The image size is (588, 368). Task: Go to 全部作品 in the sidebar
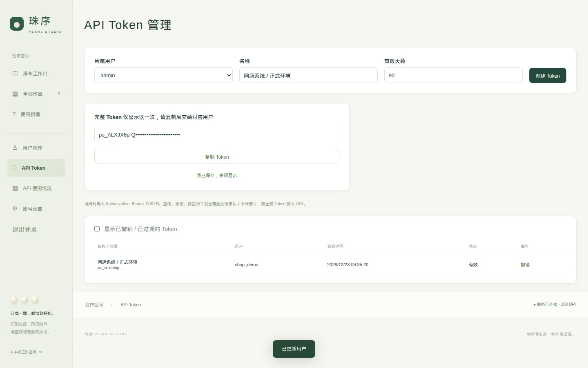click(x=36, y=94)
